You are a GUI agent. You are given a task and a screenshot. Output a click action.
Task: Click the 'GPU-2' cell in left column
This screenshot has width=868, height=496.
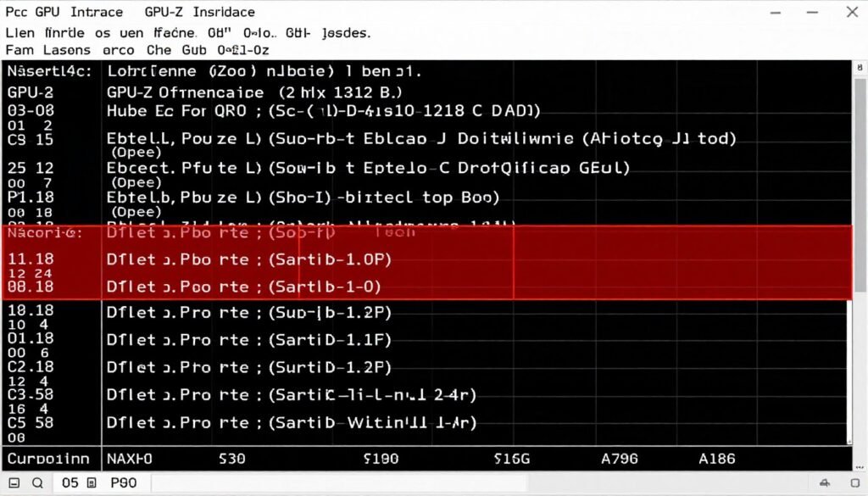pos(31,92)
